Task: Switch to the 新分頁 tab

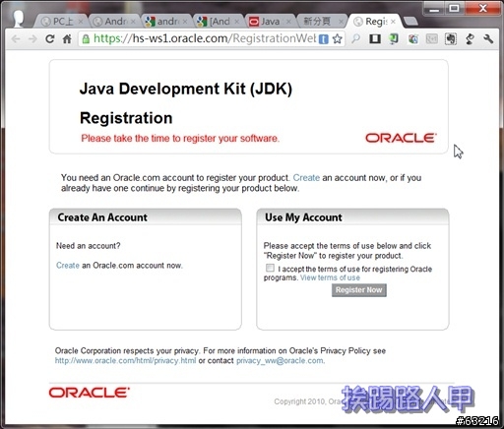Action: 322,22
